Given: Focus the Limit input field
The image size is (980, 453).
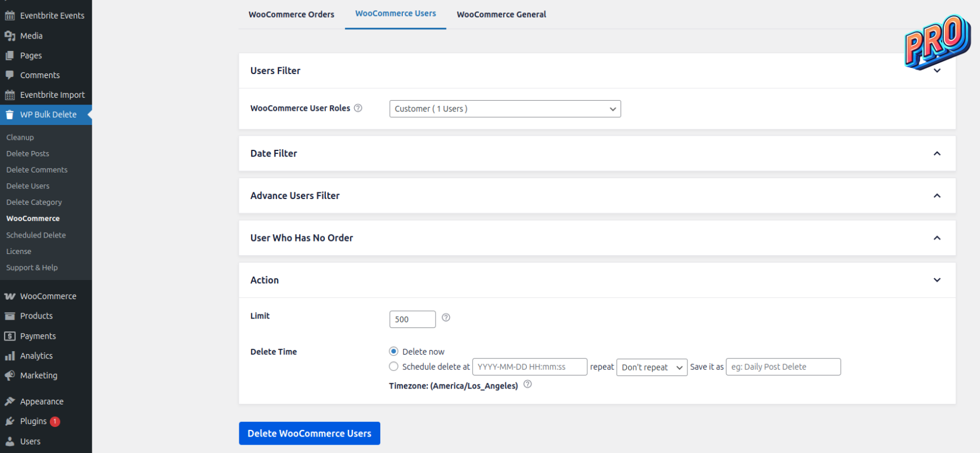Looking at the screenshot, I should click(412, 319).
